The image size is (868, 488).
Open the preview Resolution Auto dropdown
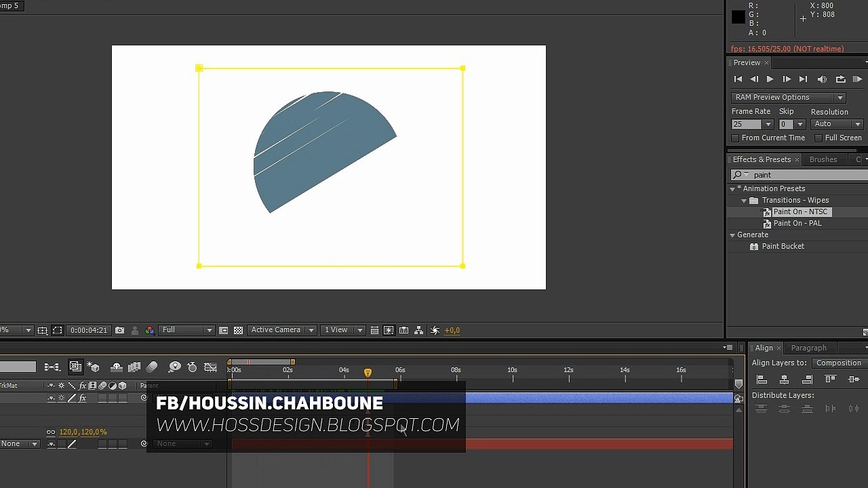click(x=837, y=124)
